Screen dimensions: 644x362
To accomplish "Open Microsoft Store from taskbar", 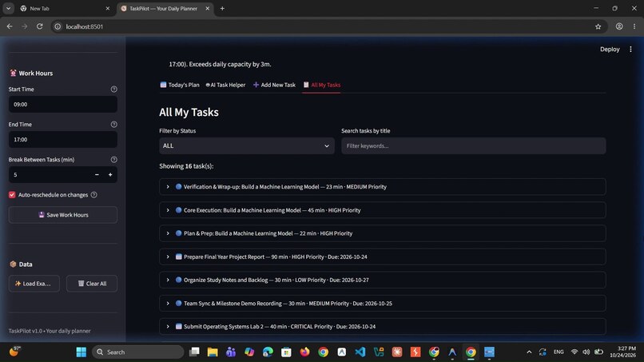I will (286, 352).
